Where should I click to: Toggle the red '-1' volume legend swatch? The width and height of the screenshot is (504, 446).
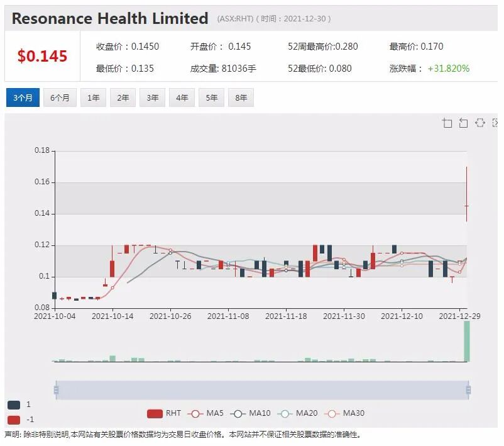coord(14,420)
